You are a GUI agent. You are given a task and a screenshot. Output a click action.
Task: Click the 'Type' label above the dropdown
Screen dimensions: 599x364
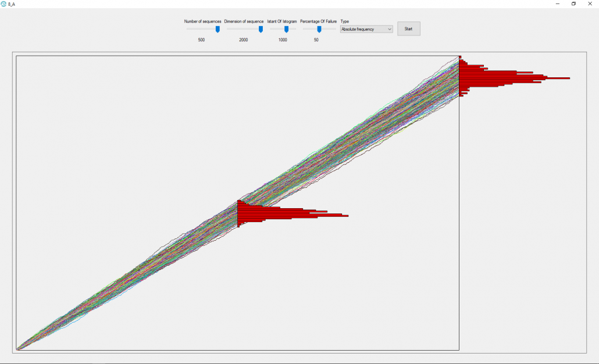pyautogui.click(x=345, y=22)
